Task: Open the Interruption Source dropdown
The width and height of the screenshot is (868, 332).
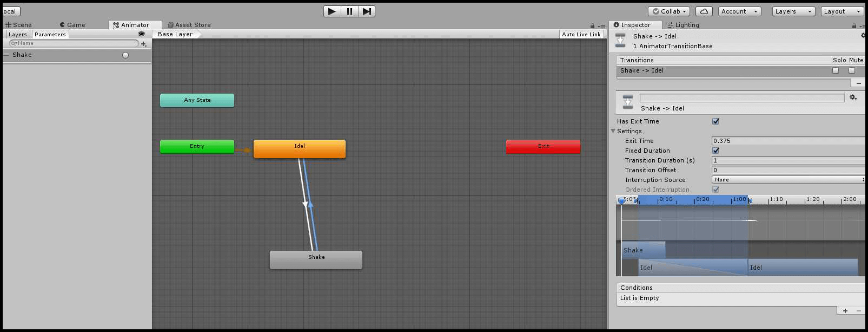Action: point(789,180)
